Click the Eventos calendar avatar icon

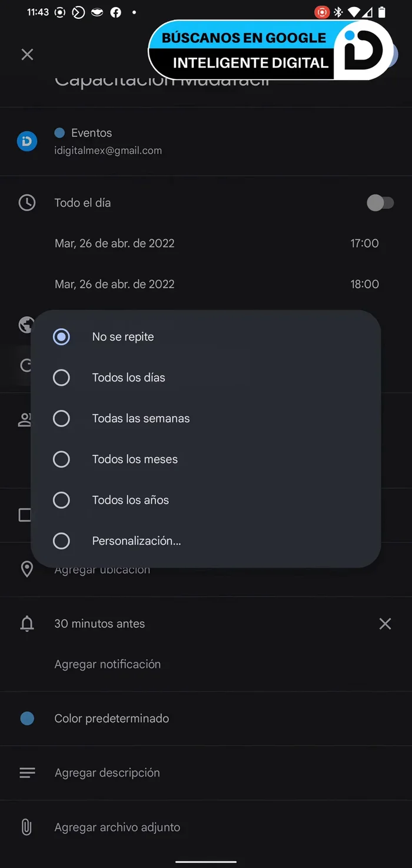coord(26,141)
